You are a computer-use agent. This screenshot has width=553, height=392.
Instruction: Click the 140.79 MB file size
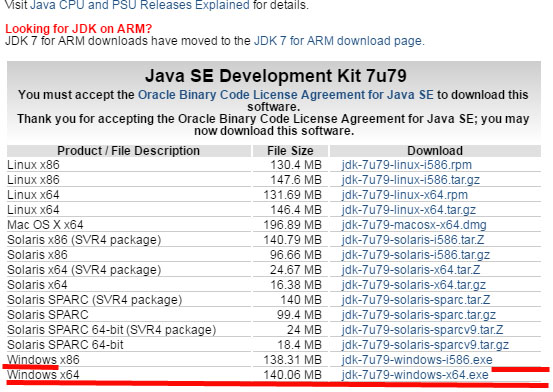[293, 240]
